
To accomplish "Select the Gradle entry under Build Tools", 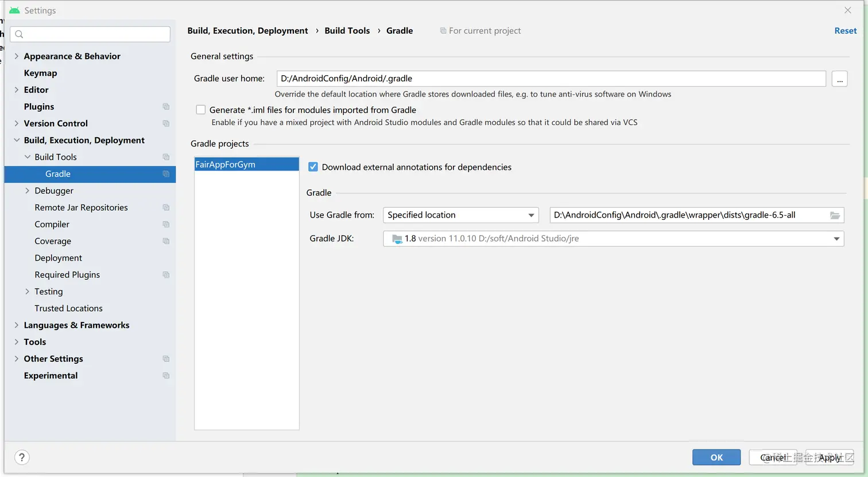I will 90,174.
